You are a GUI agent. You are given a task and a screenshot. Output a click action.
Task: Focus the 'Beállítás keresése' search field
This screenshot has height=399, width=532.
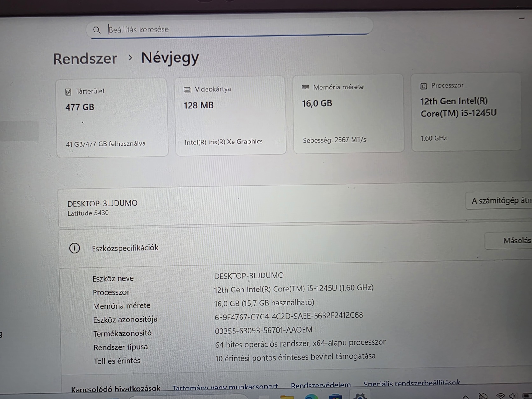[x=229, y=29]
